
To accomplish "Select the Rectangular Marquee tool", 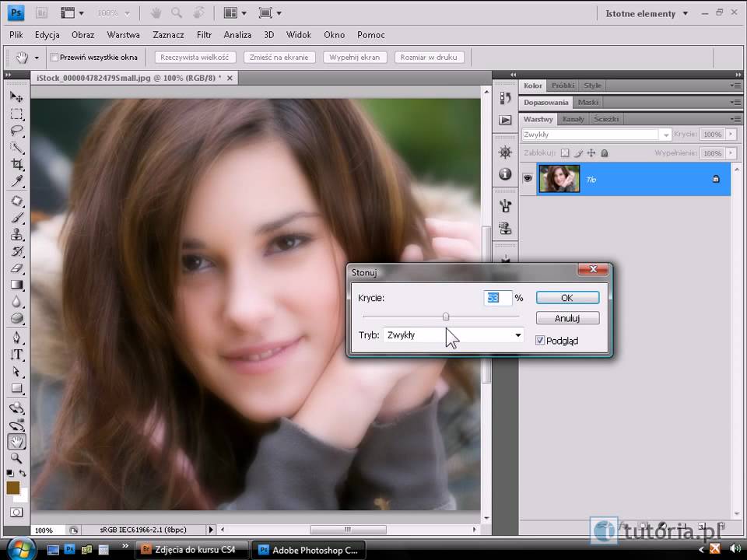I will pyautogui.click(x=16, y=114).
